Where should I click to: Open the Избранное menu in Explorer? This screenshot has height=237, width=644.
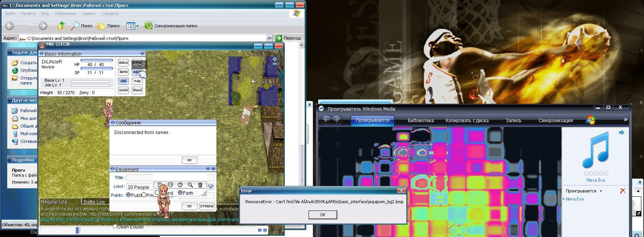pyautogui.click(x=65, y=13)
